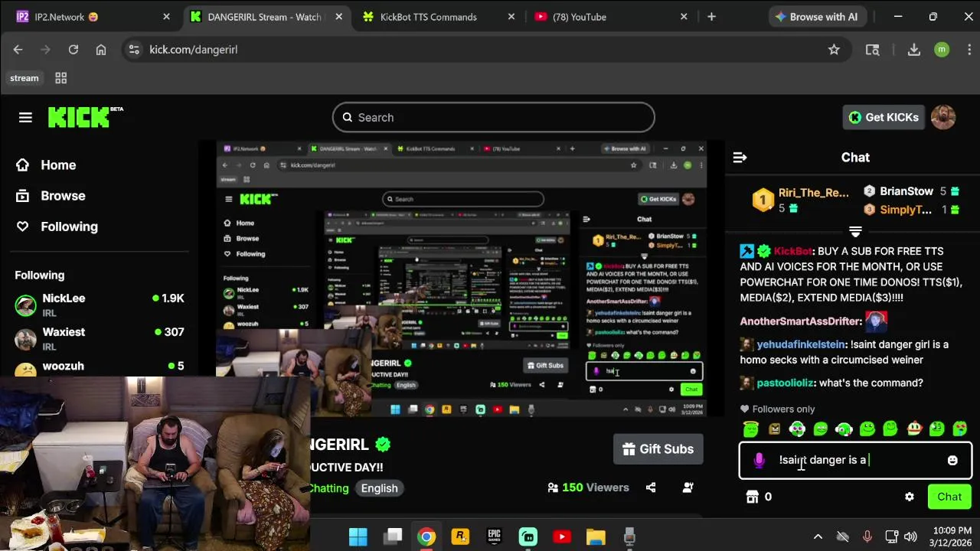Open a new browser tab
The height and width of the screenshot is (551, 980).
coord(711,17)
